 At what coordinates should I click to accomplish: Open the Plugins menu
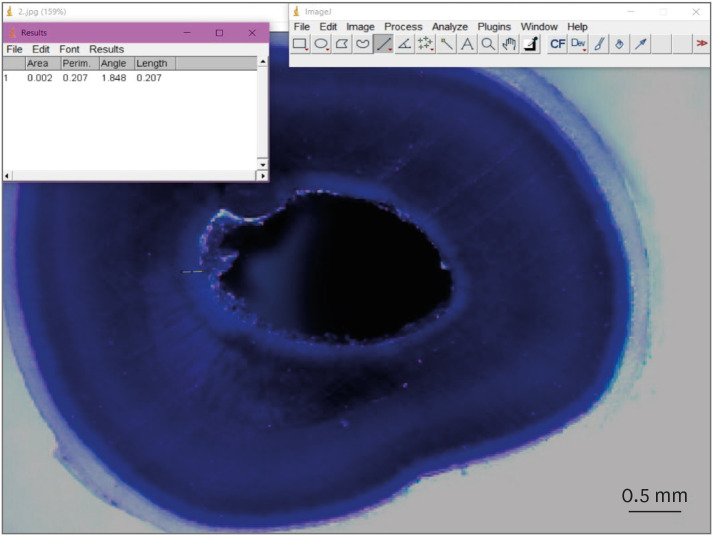pos(494,27)
